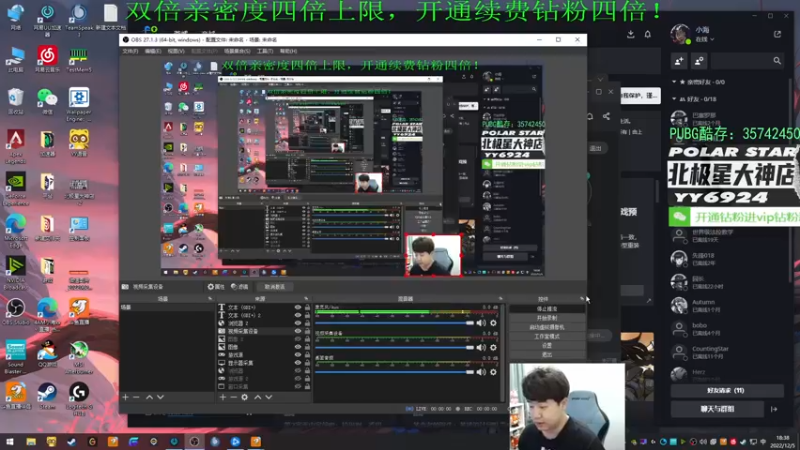
Task: Move the scene down with the arrow icon
Action: [x=160, y=397]
